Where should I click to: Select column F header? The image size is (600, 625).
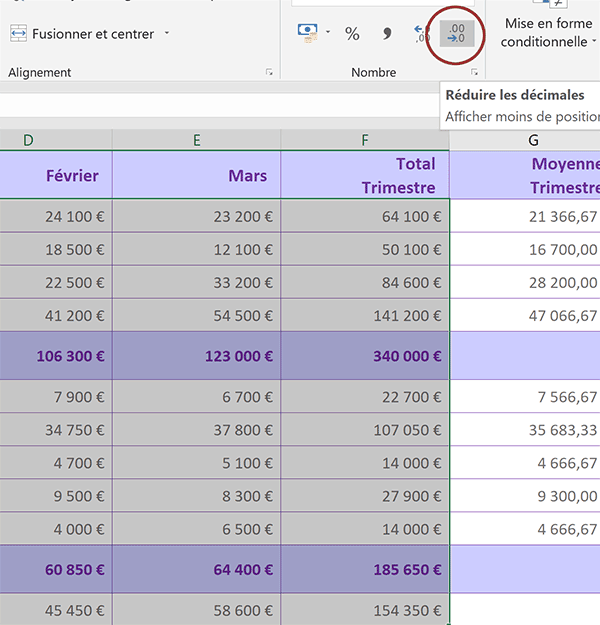[x=365, y=140]
